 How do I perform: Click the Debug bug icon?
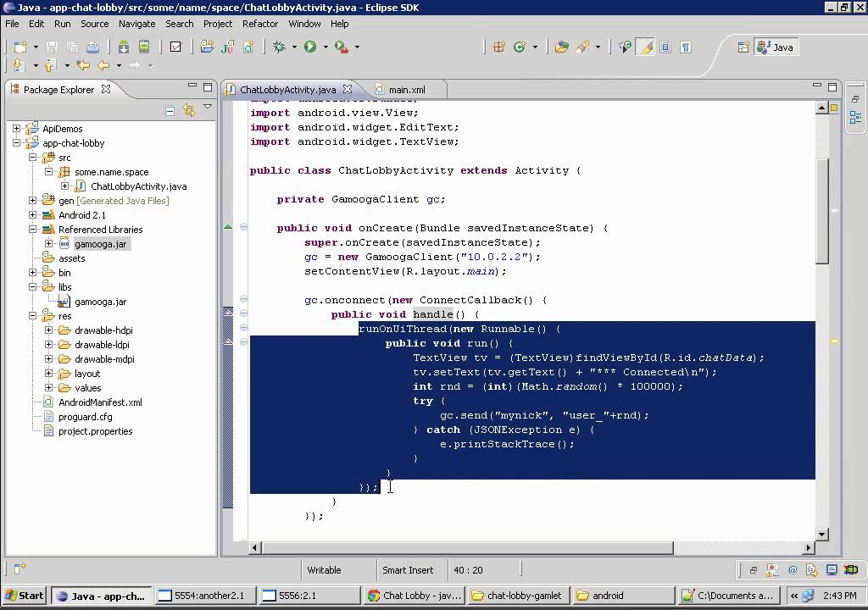279,47
